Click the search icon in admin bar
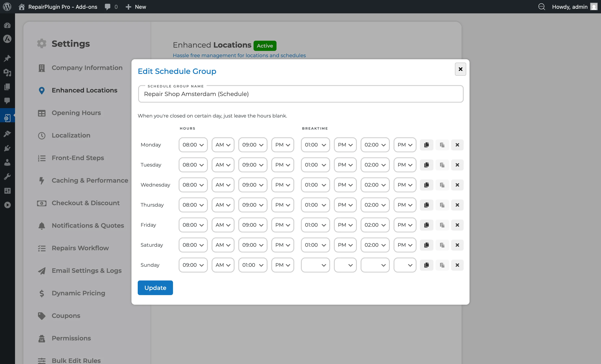Viewport: 601px width, 364px height. coord(542,7)
